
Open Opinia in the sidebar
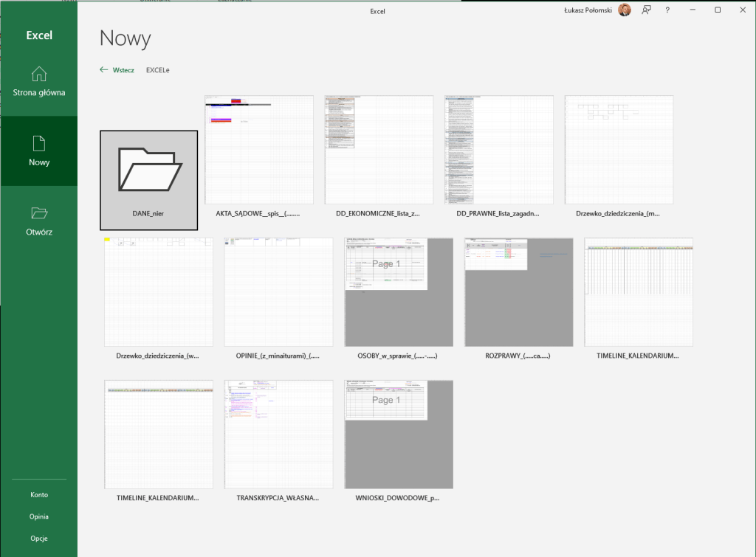tap(39, 516)
